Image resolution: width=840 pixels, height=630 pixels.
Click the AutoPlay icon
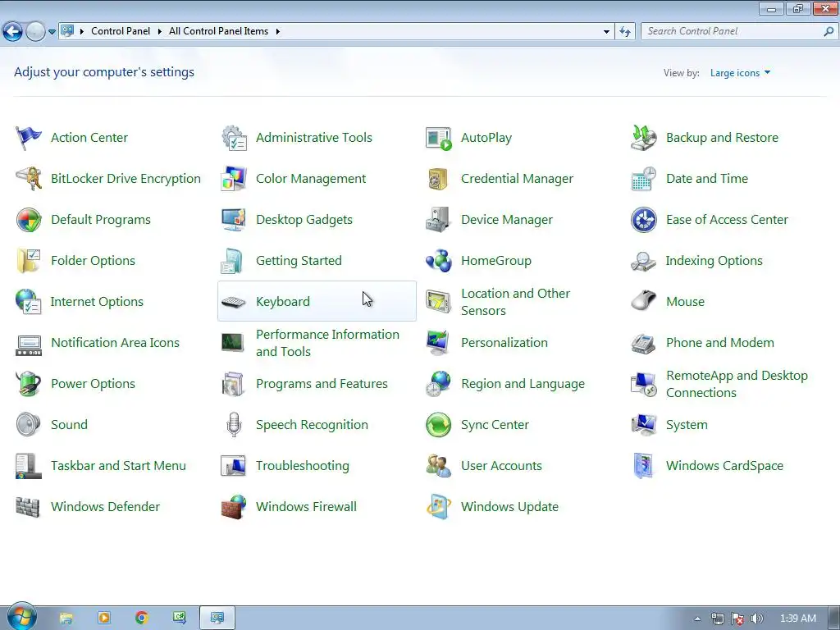point(439,138)
